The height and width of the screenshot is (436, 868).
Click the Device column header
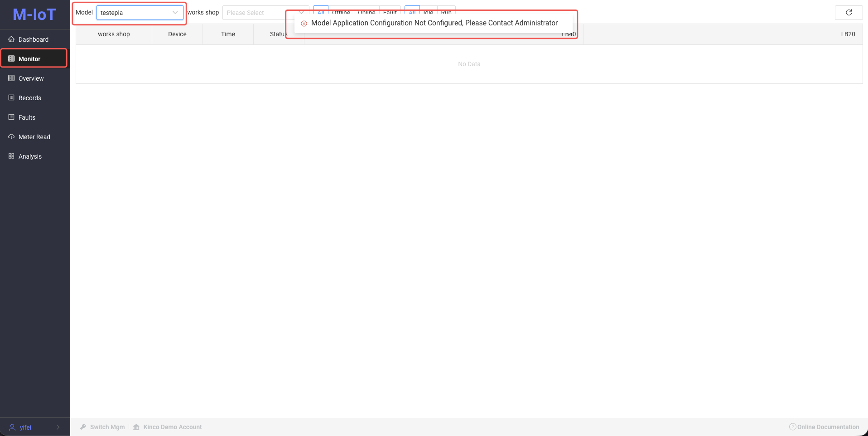click(177, 34)
